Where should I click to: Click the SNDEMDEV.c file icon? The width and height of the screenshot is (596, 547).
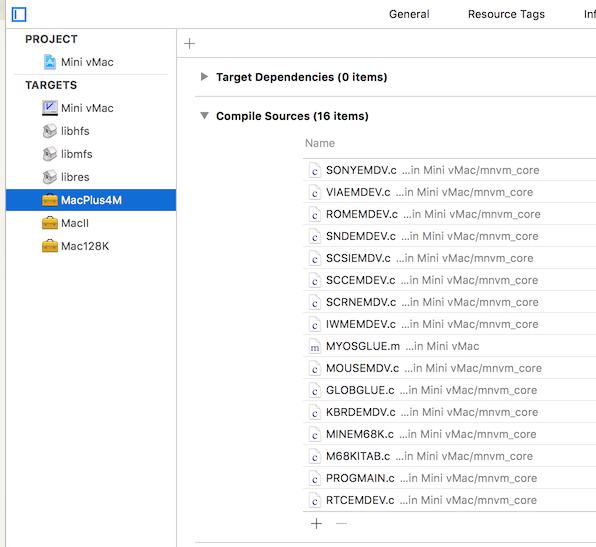click(x=314, y=236)
